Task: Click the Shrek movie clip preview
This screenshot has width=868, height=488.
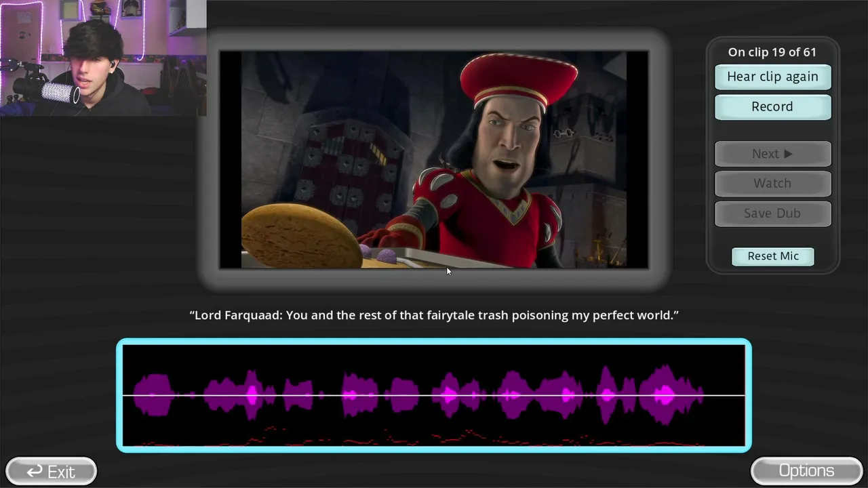Action: 434,160
